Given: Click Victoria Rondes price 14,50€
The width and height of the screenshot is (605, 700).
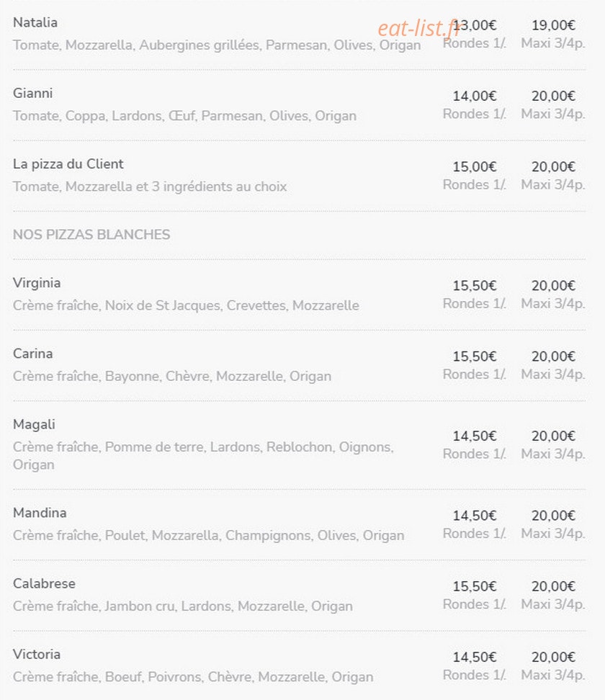Looking at the screenshot, I should click(475, 657).
